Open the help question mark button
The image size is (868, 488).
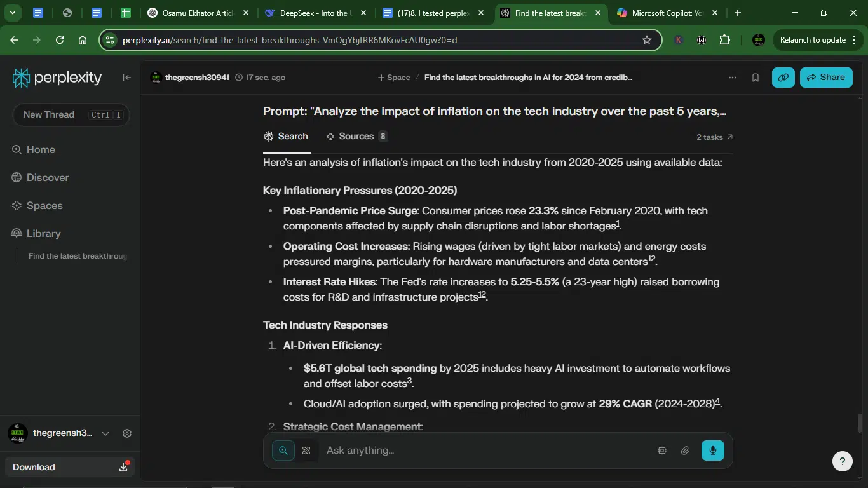point(843,461)
